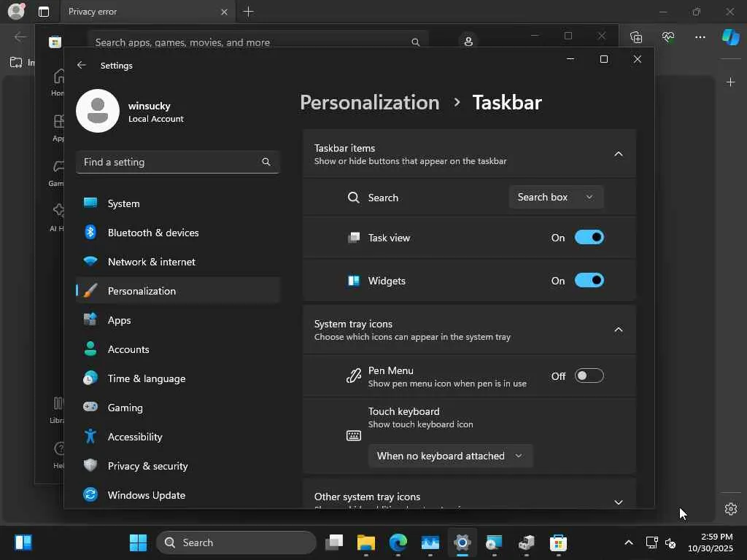Viewport: 747px width, 560px height.
Task: Open the Search box dropdown
Action: [x=556, y=197]
